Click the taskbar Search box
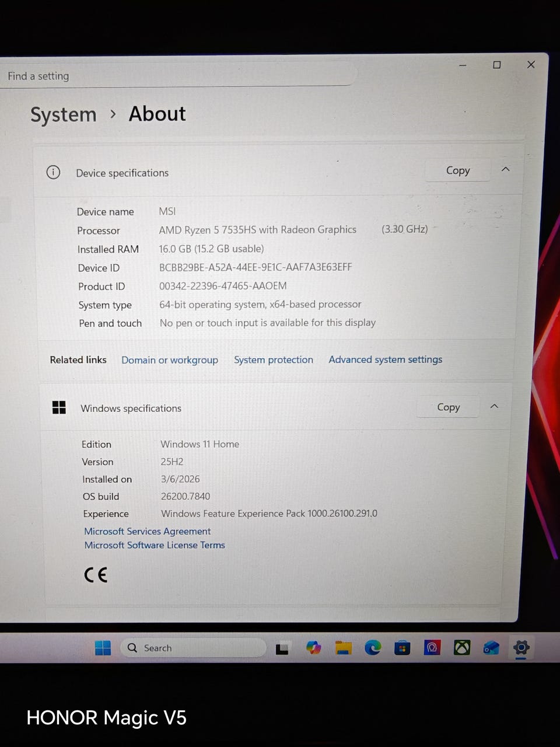 (193, 648)
